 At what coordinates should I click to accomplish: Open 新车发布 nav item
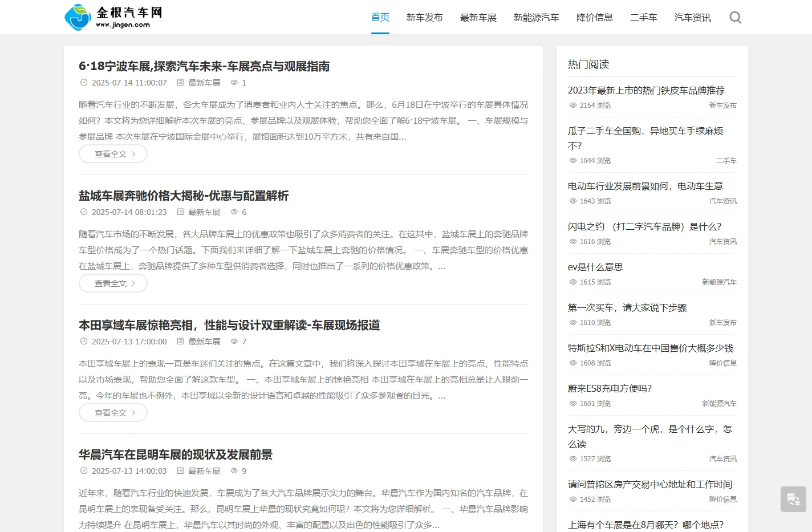[425, 18]
